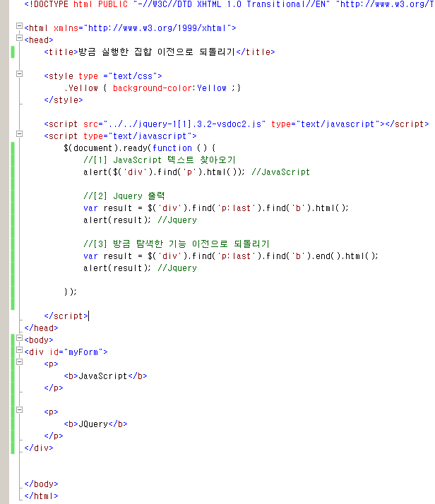This screenshot has width=435, height=504.
Task: Click the jquery-1[1].3.2-vsdoc2.js script source path
Action: 184,124
